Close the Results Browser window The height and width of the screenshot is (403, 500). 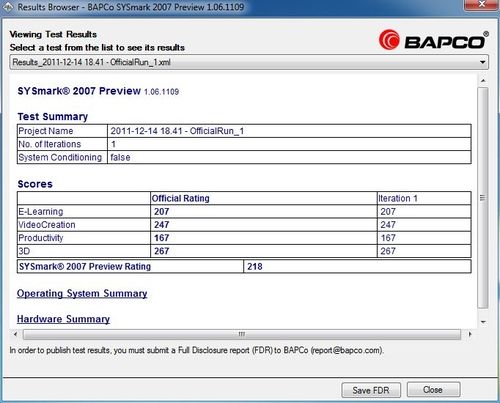482,5
